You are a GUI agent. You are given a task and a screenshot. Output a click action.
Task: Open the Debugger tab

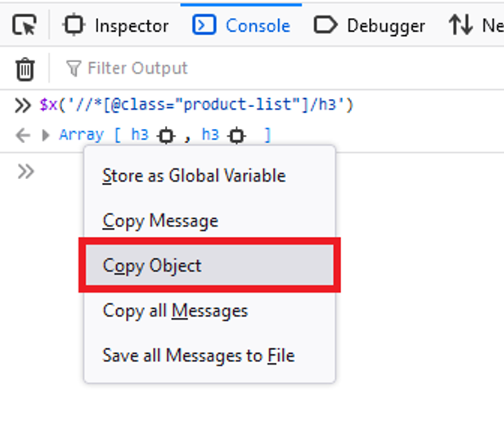370,25
